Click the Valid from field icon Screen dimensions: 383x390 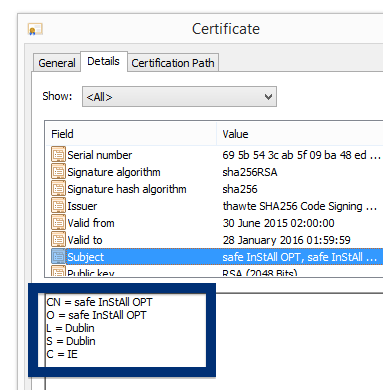click(x=58, y=223)
